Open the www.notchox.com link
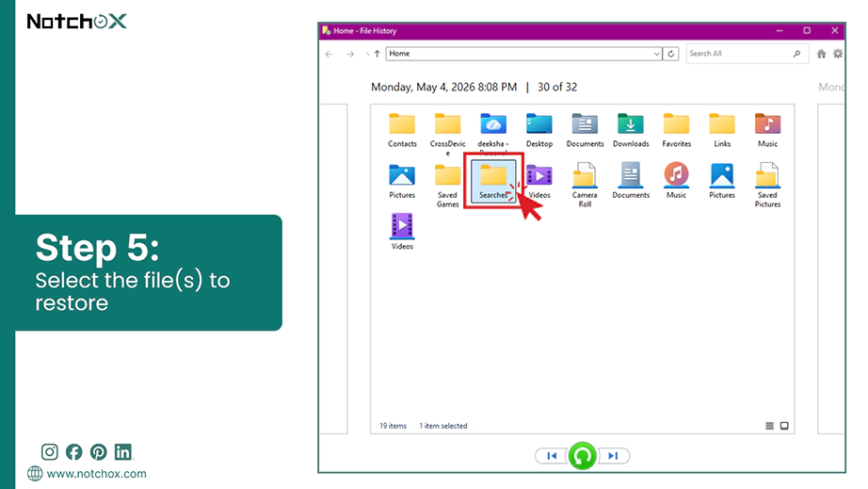Screen dimensions: 868x489 click(96, 474)
